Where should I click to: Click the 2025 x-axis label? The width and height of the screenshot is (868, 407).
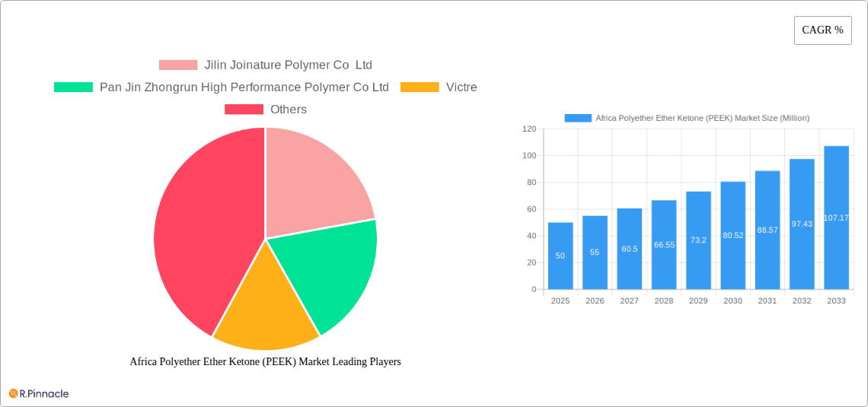click(560, 300)
